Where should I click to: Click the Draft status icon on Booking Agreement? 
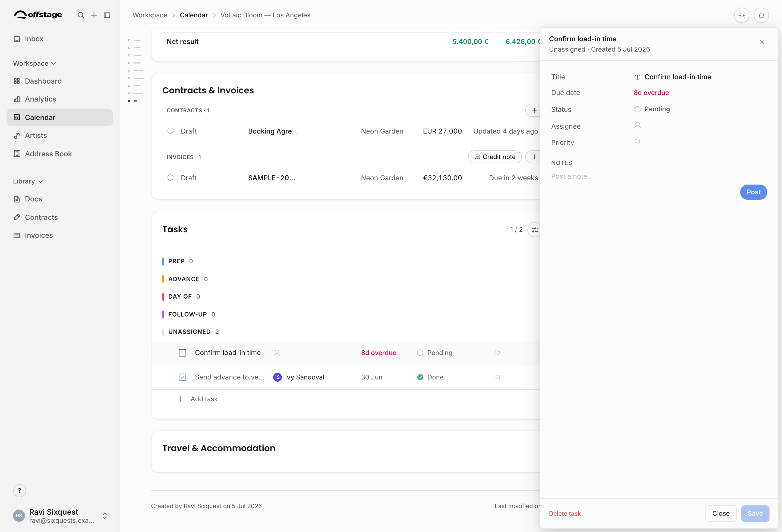click(171, 131)
